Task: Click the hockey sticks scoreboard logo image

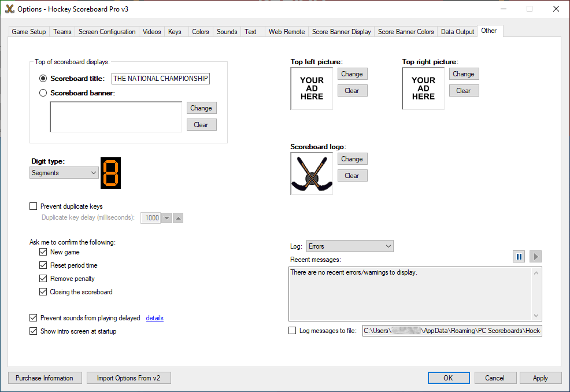Action: click(312, 173)
